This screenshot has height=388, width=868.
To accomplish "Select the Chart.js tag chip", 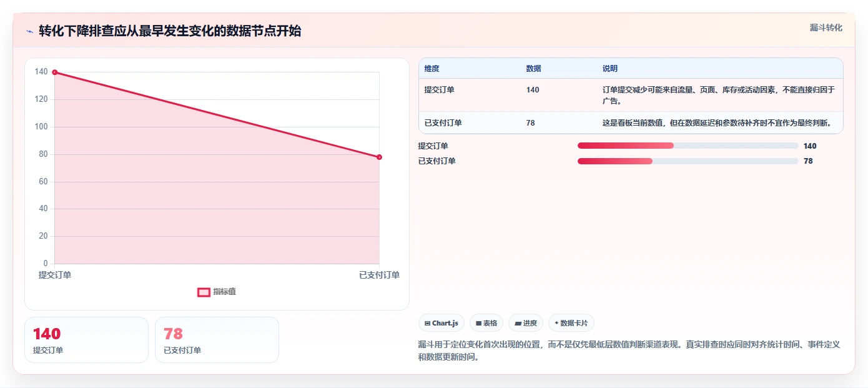I will (441, 323).
